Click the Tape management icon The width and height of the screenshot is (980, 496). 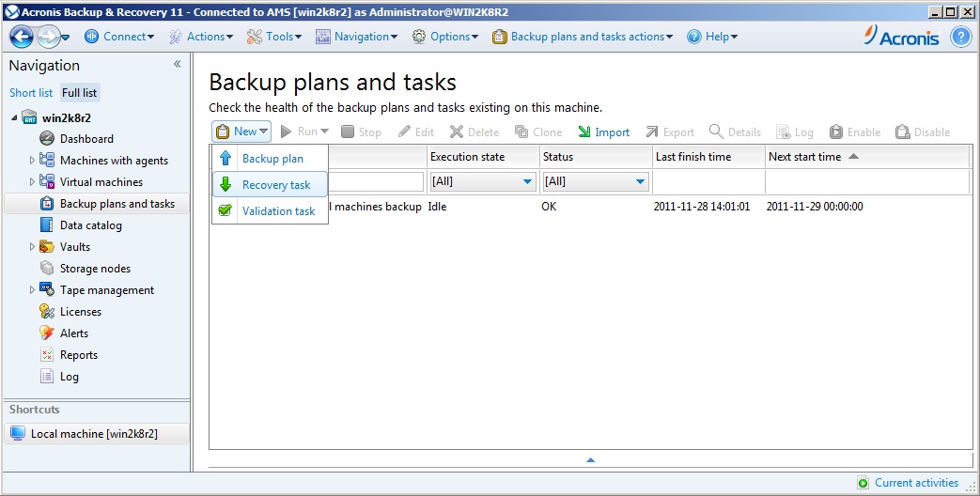pyautogui.click(x=47, y=289)
